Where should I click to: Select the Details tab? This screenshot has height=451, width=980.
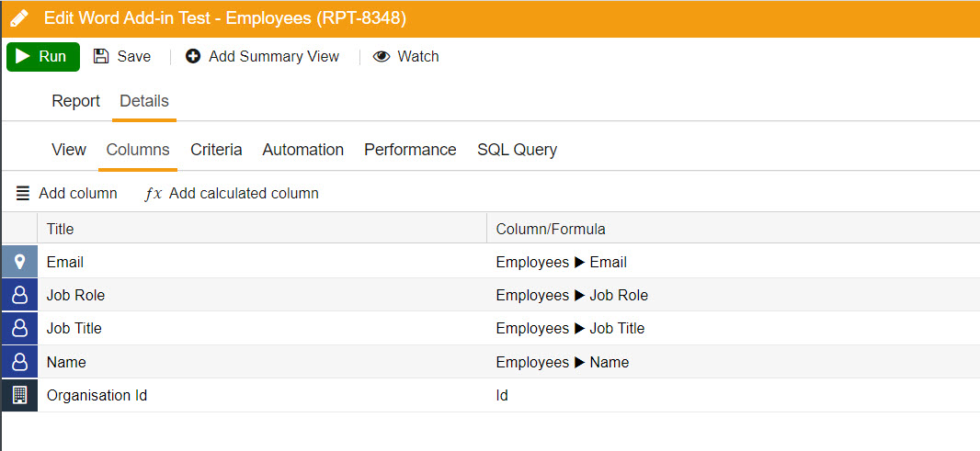[144, 101]
